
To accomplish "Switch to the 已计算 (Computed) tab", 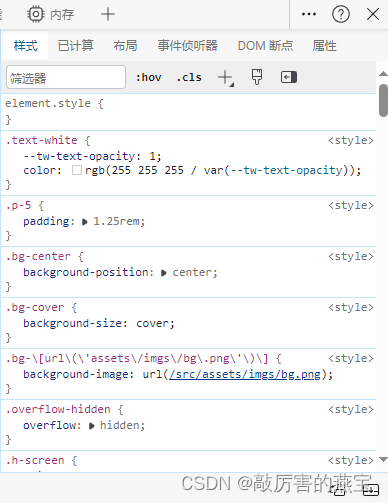I will [x=76, y=46].
